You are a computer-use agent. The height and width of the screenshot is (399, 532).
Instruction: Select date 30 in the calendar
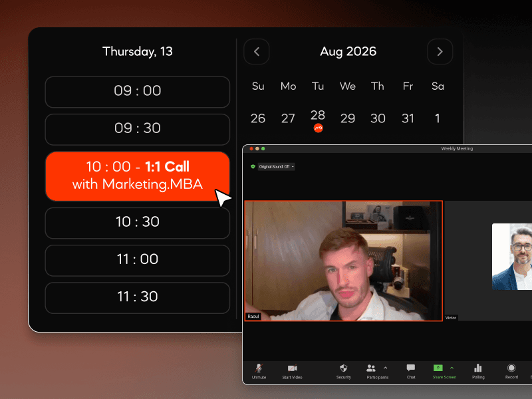pos(378,118)
